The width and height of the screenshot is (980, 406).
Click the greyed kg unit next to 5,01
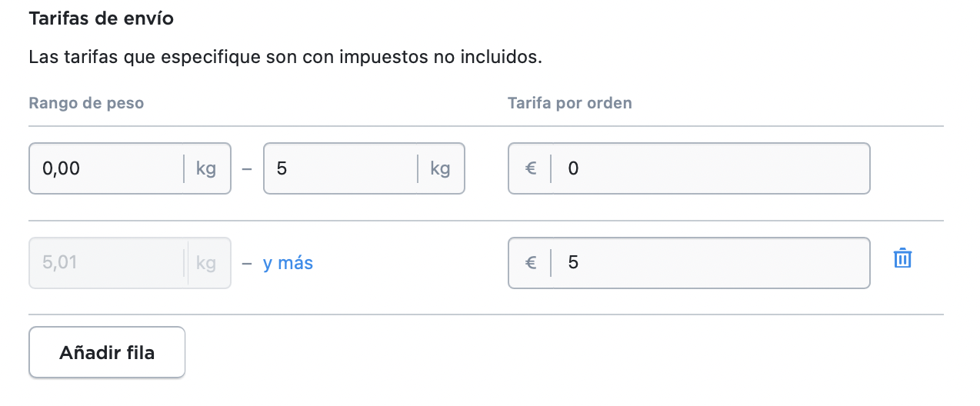click(206, 263)
